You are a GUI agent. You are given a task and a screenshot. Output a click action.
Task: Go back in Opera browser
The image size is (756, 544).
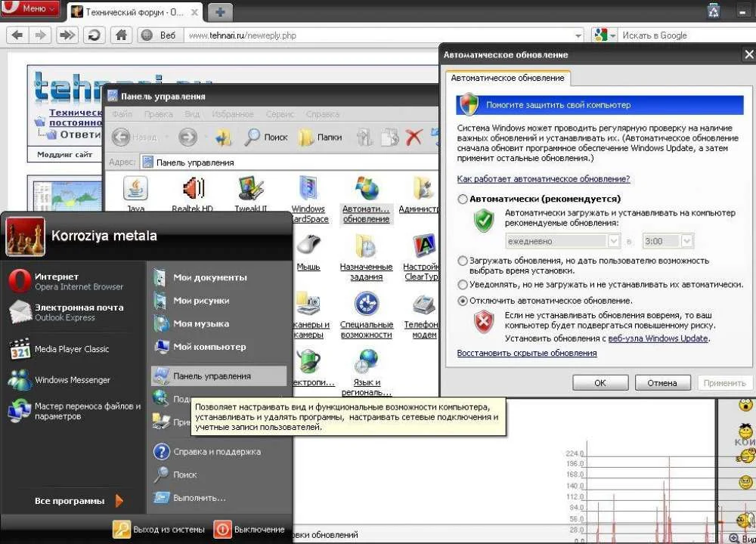(17, 36)
